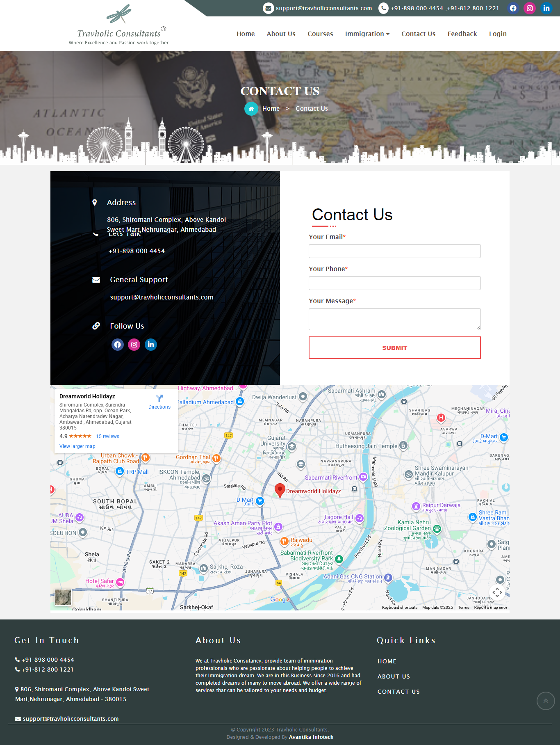Open Instagram icon in top header bar
Viewport: 560px width, 745px height.
click(530, 8)
